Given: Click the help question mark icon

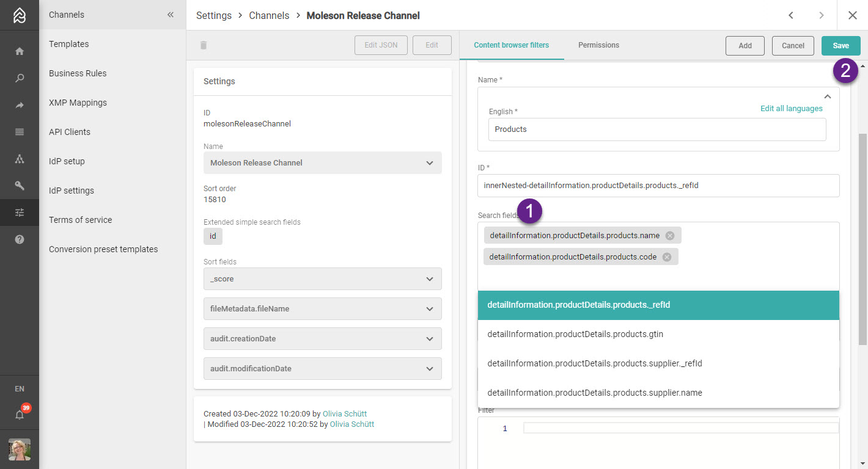Looking at the screenshot, I should 20,239.
